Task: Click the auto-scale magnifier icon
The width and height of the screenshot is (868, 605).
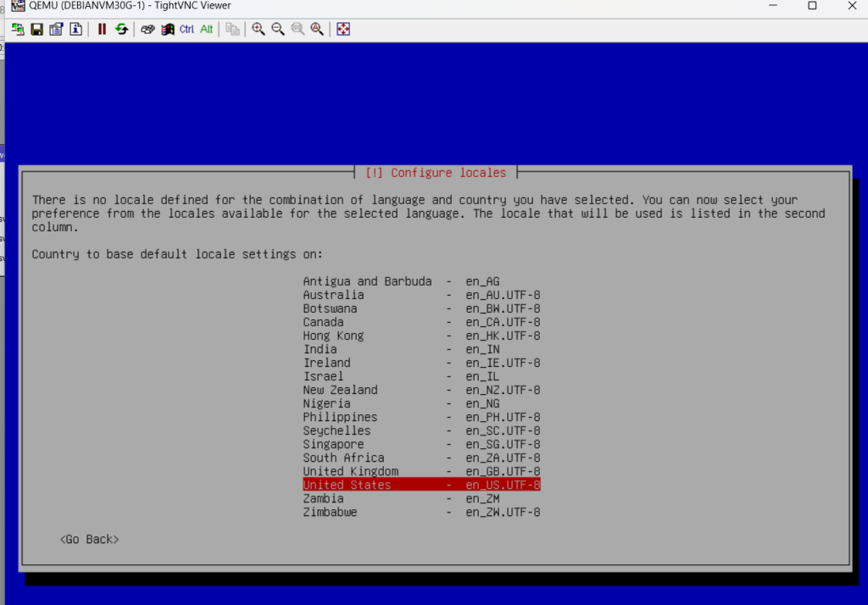Action: point(317,29)
